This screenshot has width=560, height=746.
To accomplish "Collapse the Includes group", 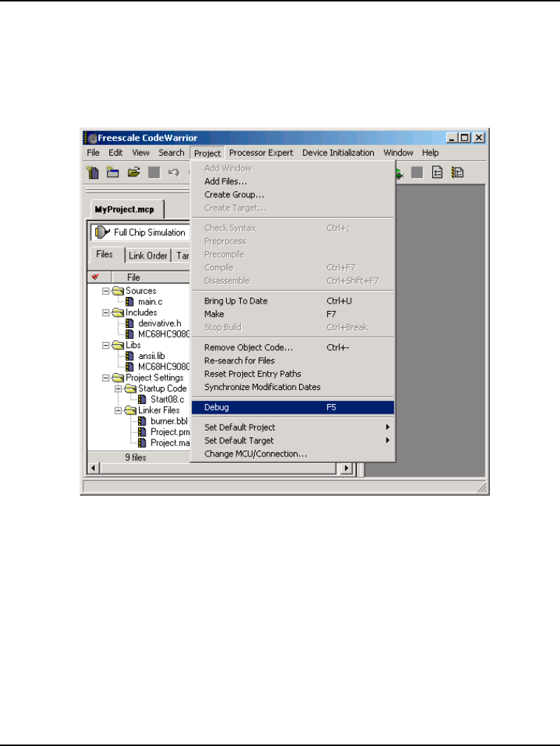I will (x=106, y=312).
